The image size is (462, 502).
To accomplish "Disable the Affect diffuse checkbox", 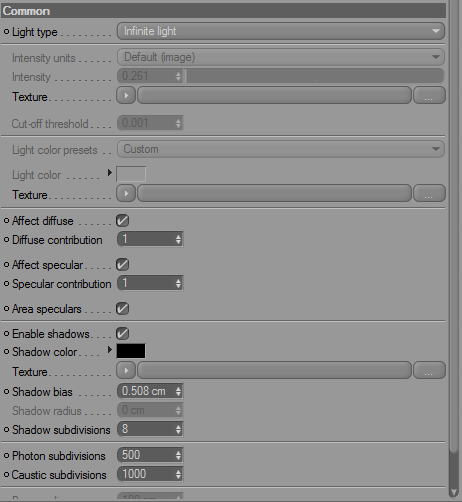I will pyautogui.click(x=122, y=221).
